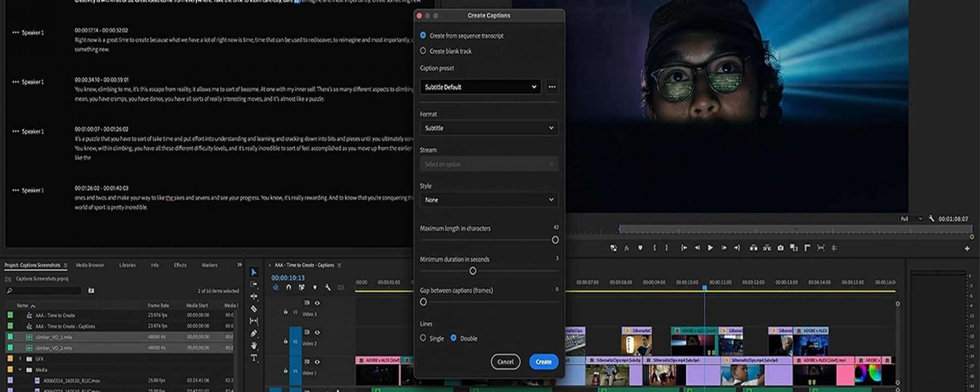Viewport: 980px width, 392px height.
Task: Click the new bin folder icon
Action: click(x=91, y=291)
